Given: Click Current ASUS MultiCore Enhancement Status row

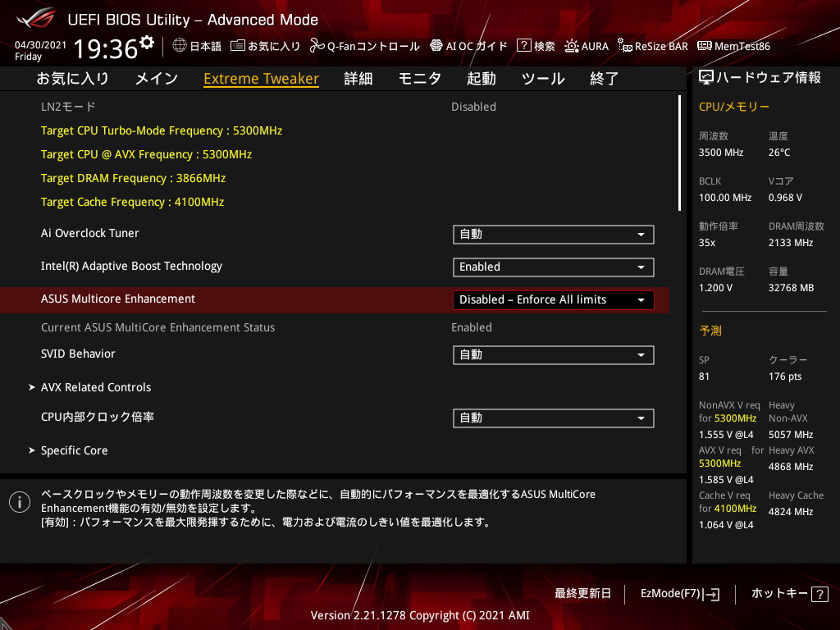Looking at the screenshot, I should [335, 327].
